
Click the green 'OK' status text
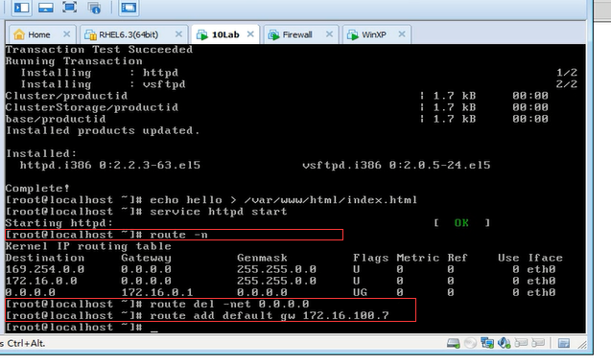point(461,223)
